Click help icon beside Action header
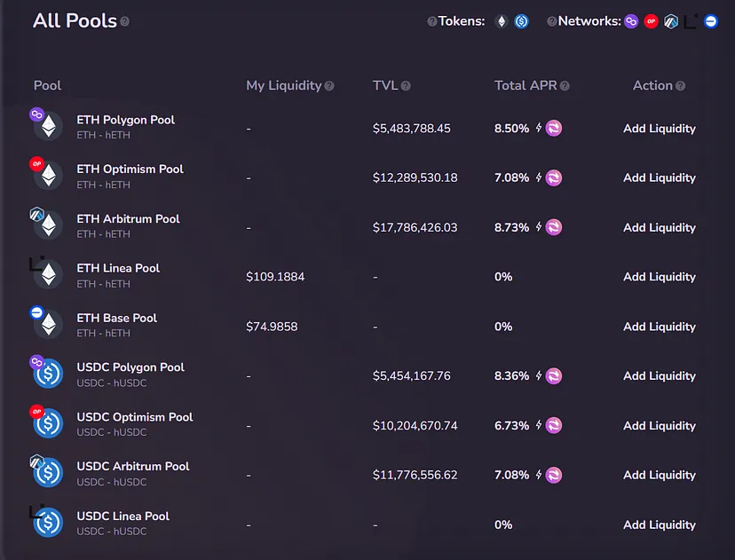Viewport: 735px width, 560px height. [681, 86]
